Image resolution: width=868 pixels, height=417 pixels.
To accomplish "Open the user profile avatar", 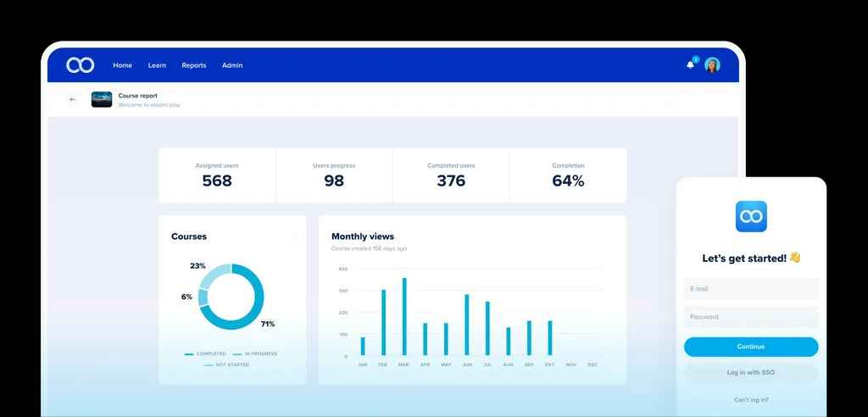I will point(712,64).
